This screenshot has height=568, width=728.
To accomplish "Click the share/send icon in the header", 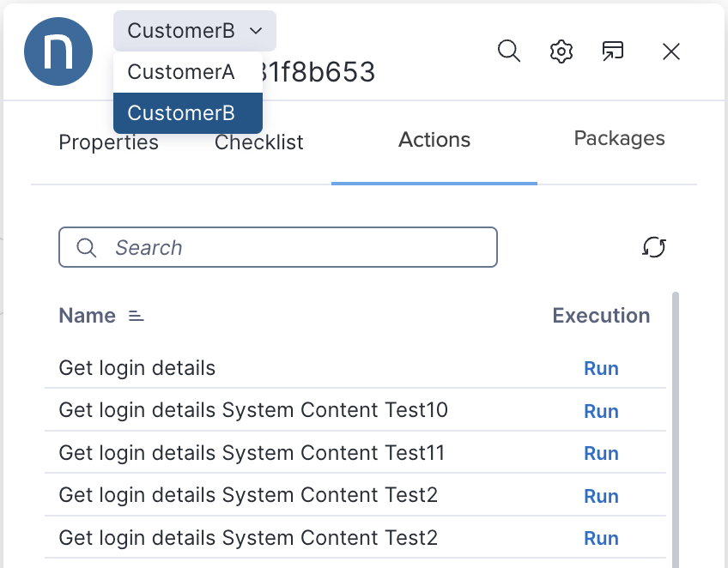I will (613, 51).
